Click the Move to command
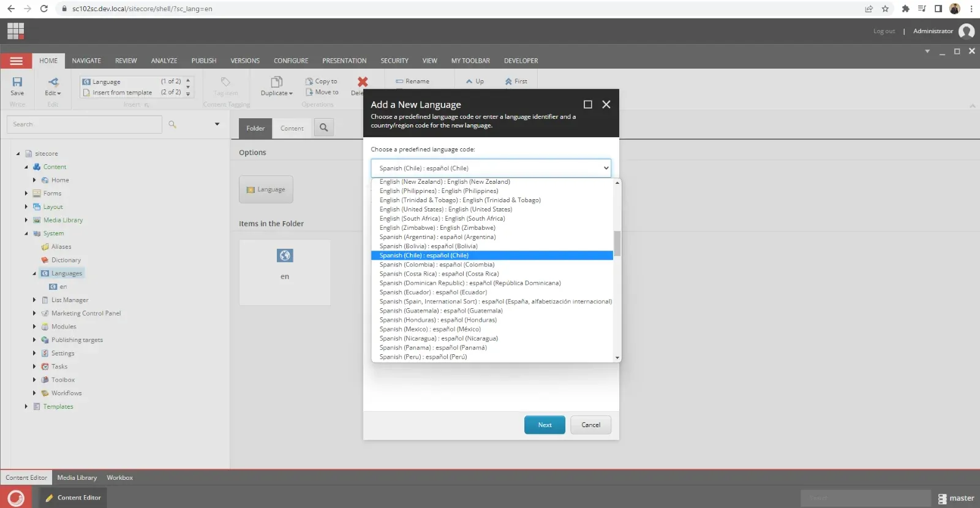This screenshot has width=980, height=508. pyautogui.click(x=322, y=92)
